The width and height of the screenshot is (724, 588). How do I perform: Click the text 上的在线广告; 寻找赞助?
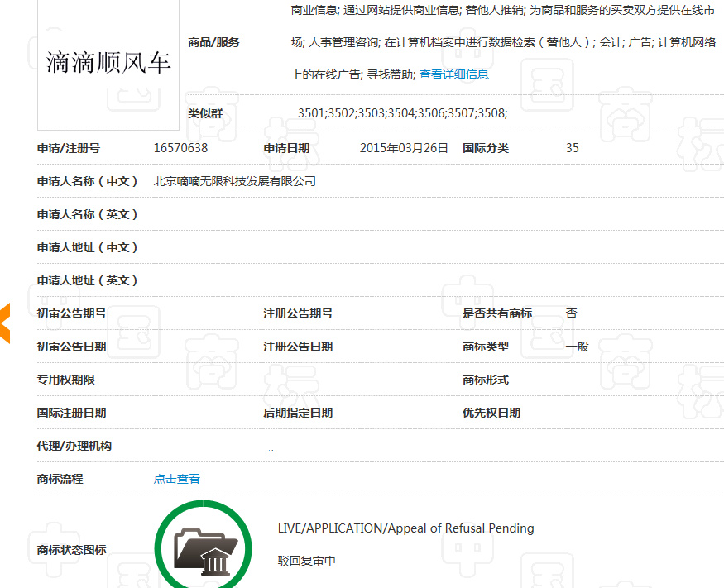pyautogui.click(x=353, y=74)
